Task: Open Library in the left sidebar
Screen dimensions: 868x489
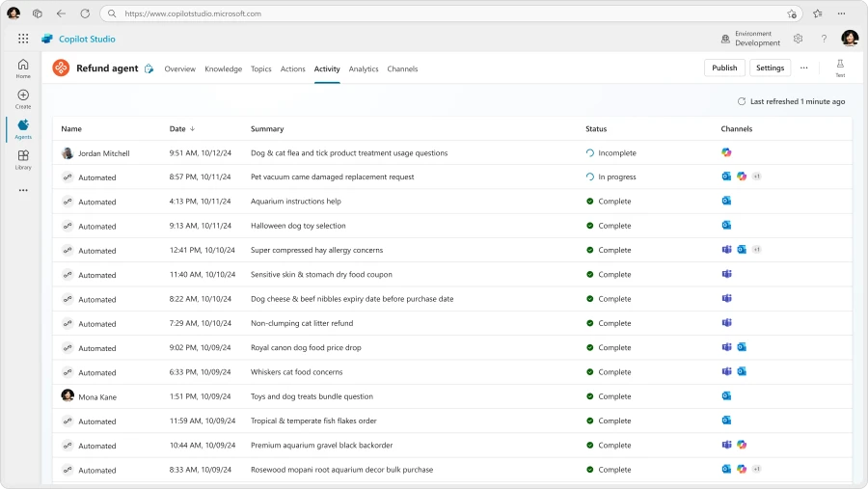Action: 23,159
